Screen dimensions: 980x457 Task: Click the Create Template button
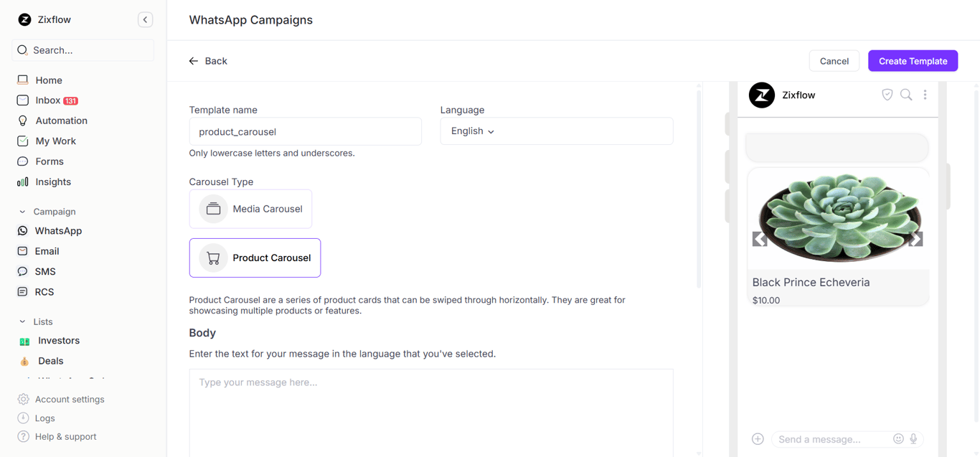[x=913, y=60]
